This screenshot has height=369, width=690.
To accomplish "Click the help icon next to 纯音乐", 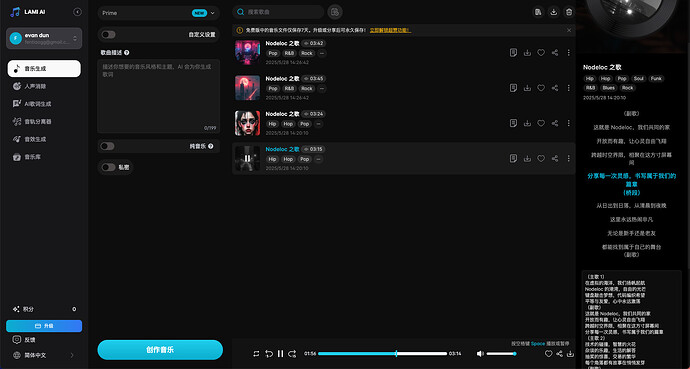I will coord(211,146).
